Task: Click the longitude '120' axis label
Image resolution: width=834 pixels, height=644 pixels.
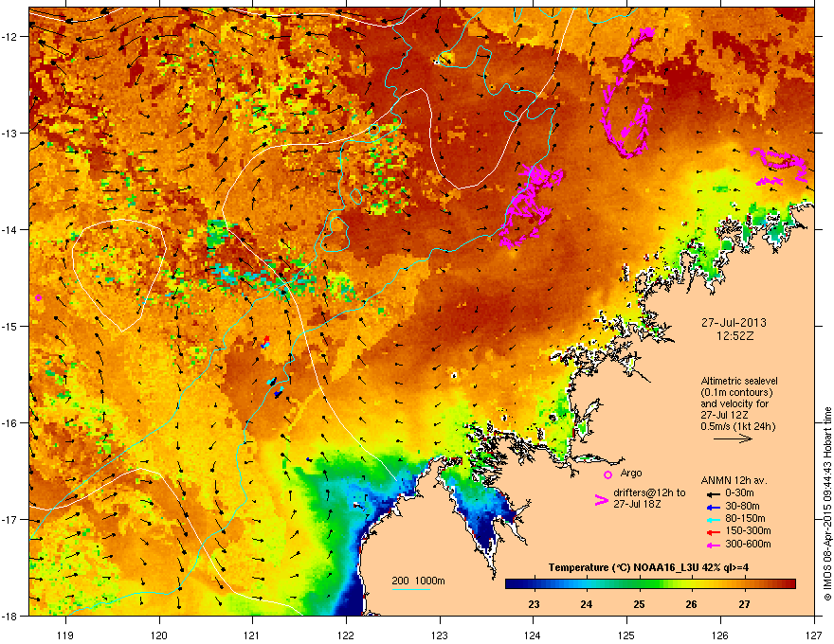Action: (x=159, y=635)
